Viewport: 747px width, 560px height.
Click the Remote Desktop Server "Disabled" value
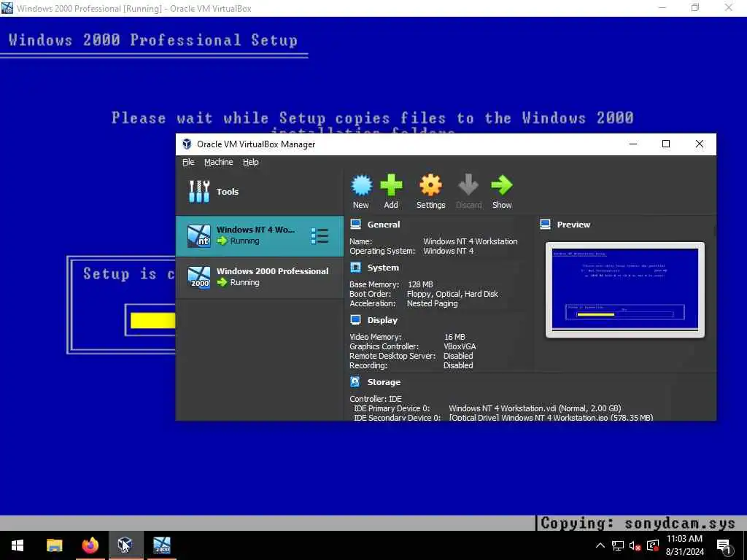458,356
